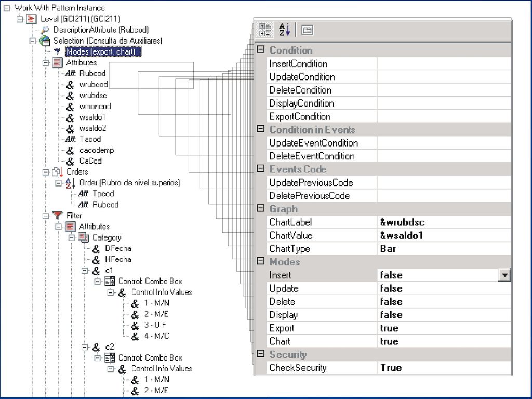Collapse the Level (GCI211) tree node

(20, 19)
